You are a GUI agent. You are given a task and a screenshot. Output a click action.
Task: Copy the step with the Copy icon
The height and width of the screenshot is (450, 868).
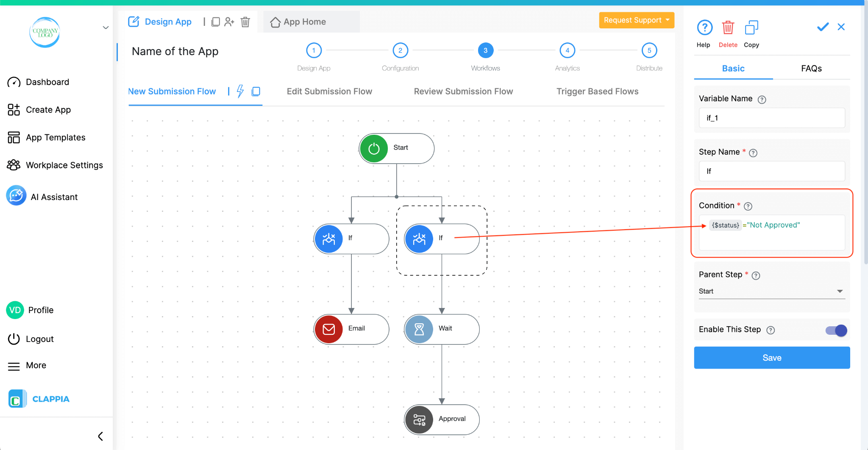(x=751, y=27)
